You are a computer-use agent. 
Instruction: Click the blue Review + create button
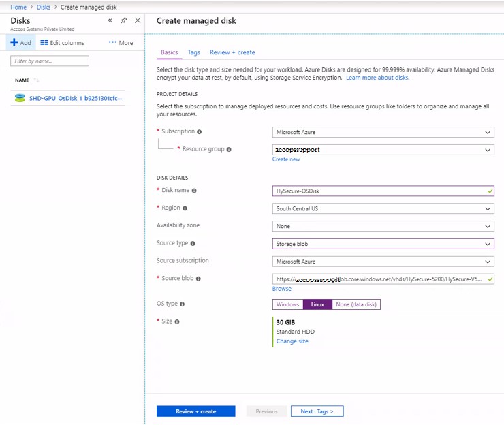[x=196, y=411]
